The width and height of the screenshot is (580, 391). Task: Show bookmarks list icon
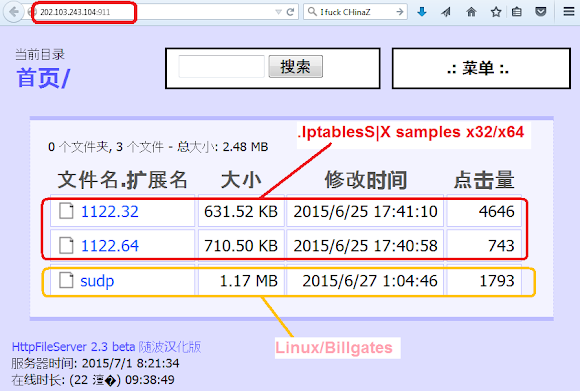coord(516,12)
